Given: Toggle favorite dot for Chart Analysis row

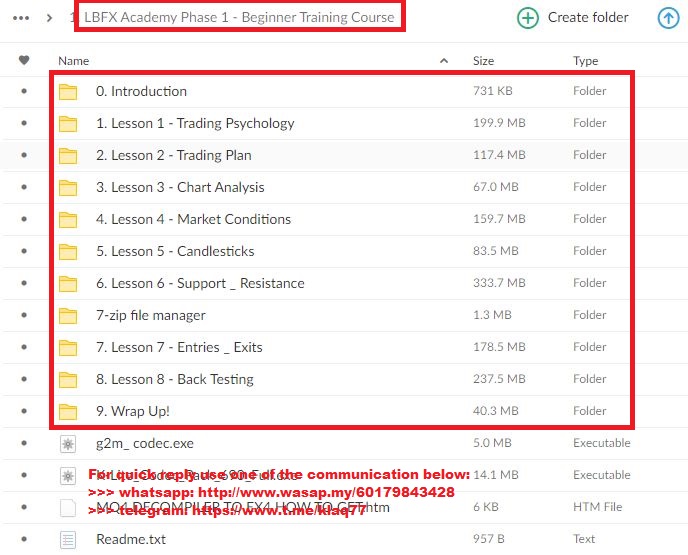Looking at the screenshot, I should (24, 187).
